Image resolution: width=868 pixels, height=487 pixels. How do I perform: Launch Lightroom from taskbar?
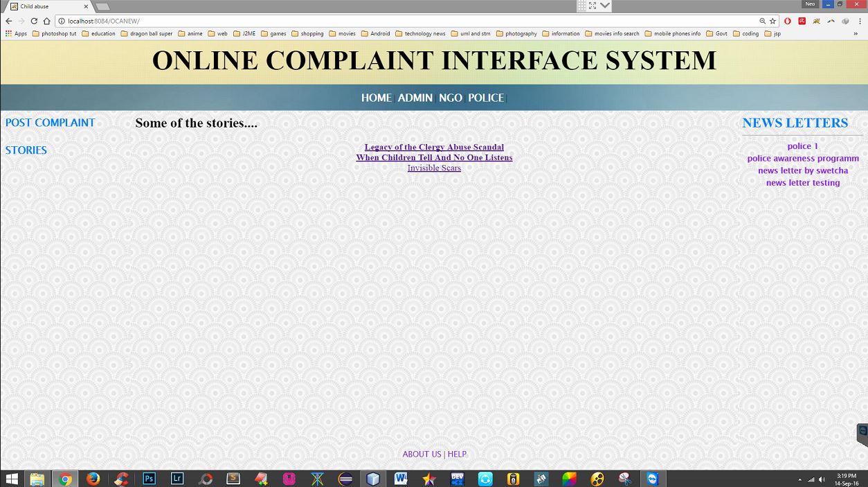pos(177,479)
